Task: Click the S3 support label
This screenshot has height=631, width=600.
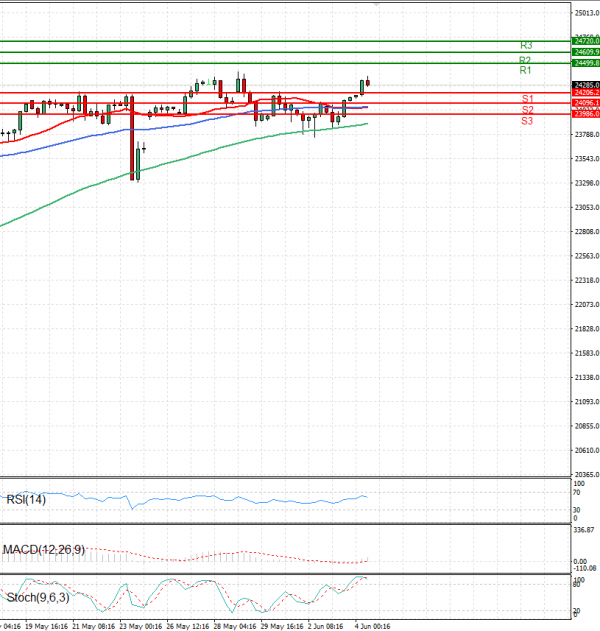Action: pos(527,121)
